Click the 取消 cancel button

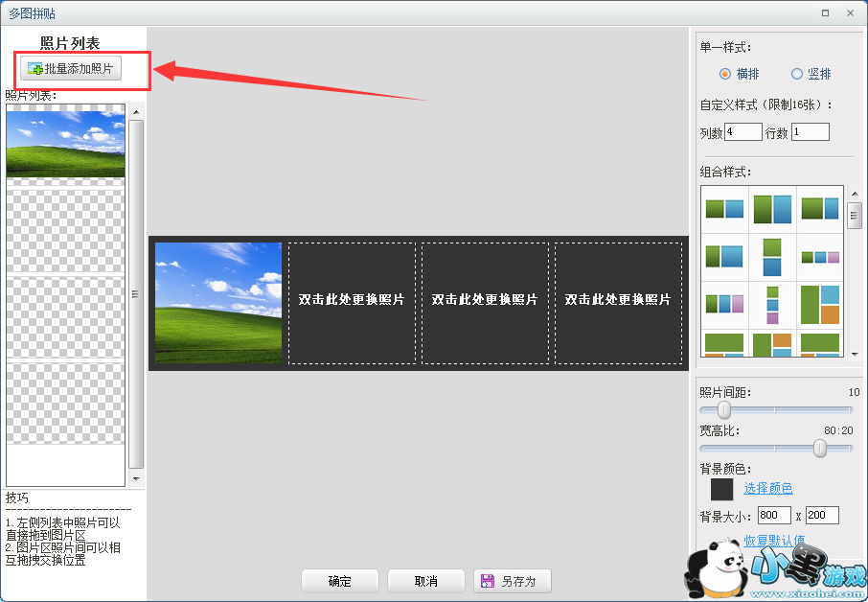pos(426,581)
